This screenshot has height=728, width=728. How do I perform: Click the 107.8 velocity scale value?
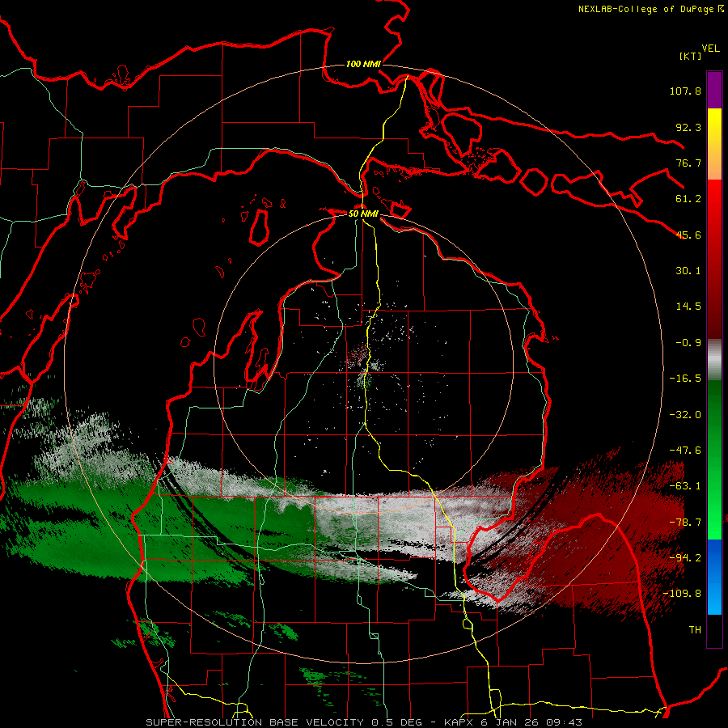tap(685, 91)
